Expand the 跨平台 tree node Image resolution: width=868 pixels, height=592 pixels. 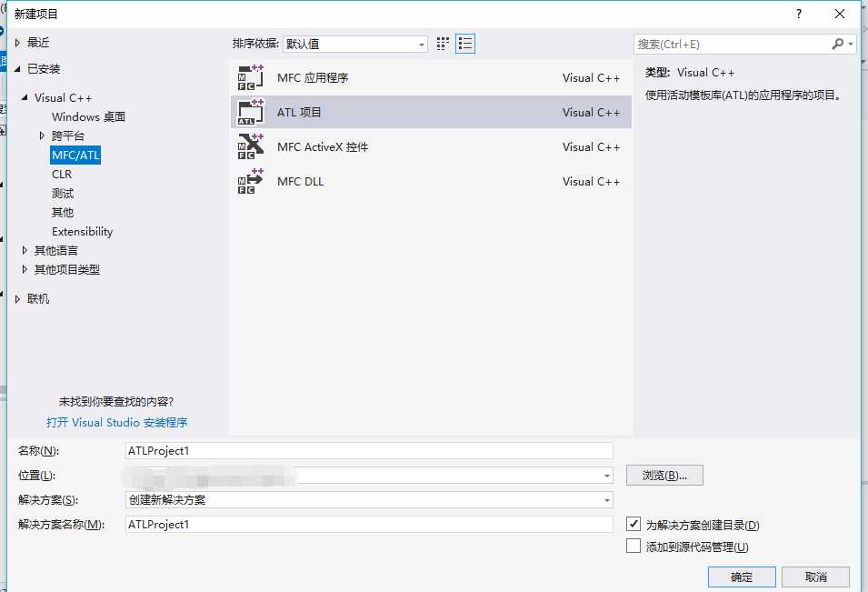pos(42,135)
